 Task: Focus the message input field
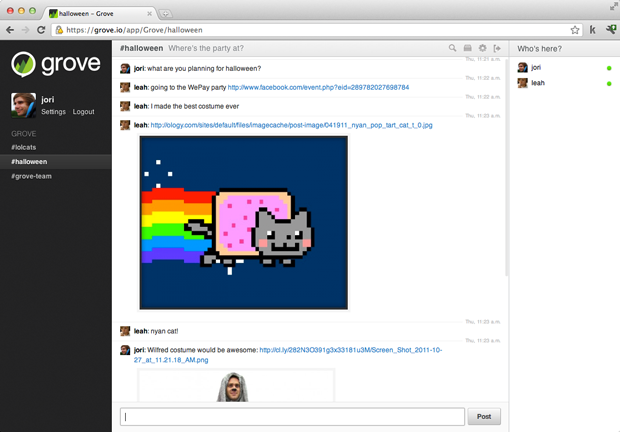pyautogui.click(x=292, y=417)
